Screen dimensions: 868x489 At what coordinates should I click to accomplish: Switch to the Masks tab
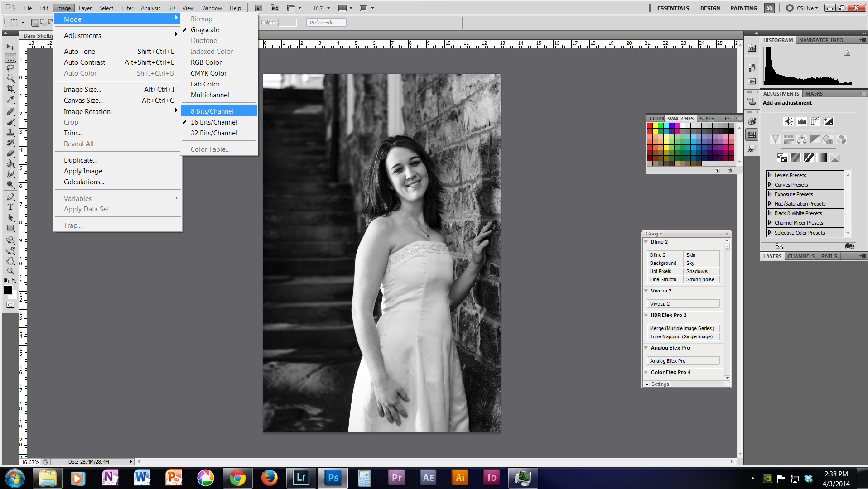(x=814, y=94)
